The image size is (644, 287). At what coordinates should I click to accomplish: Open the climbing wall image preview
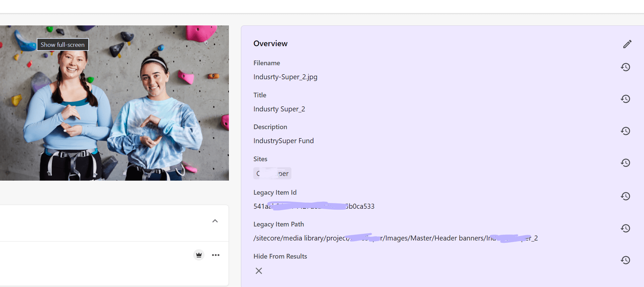[114, 103]
